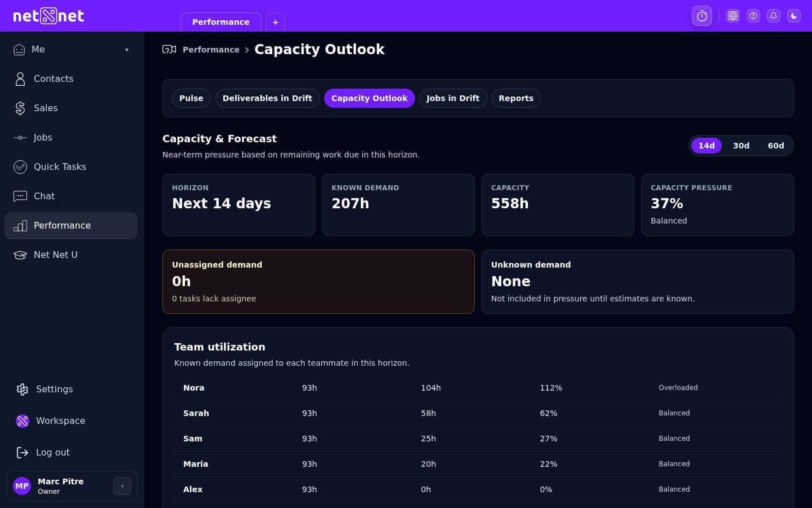
Task: Switch horizon to 30d
Action: coord(741,146)
